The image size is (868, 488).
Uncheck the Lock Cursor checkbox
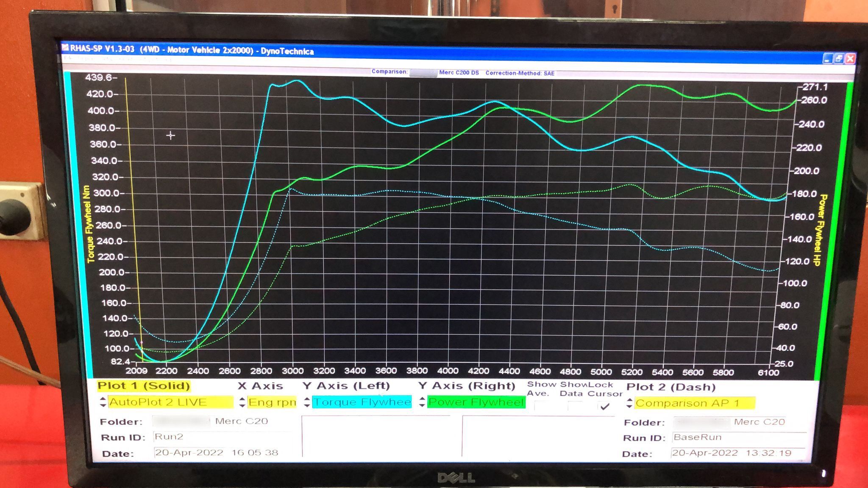click(605, 407)
